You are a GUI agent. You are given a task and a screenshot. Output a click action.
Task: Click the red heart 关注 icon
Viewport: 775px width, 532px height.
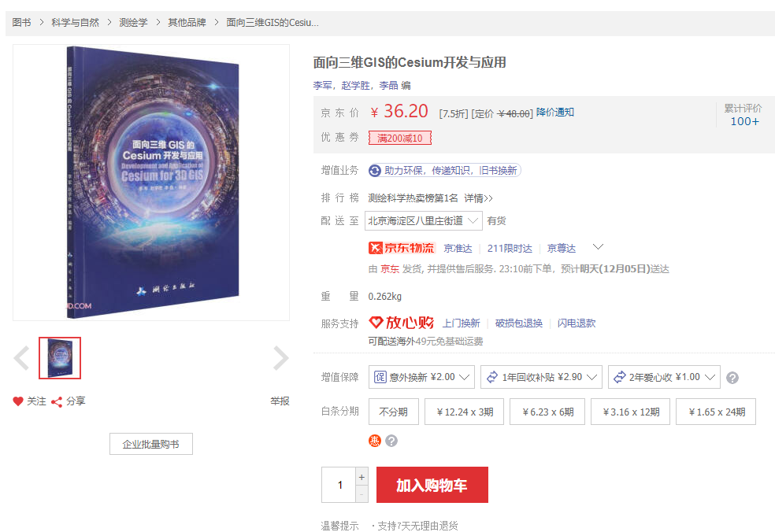[x=18, y=401]
